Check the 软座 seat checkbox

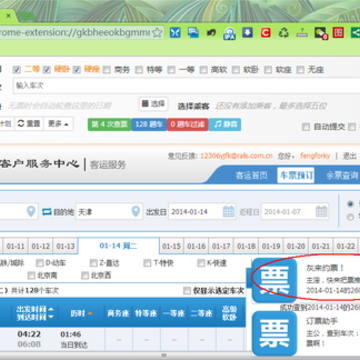click(x=268, y=70)
